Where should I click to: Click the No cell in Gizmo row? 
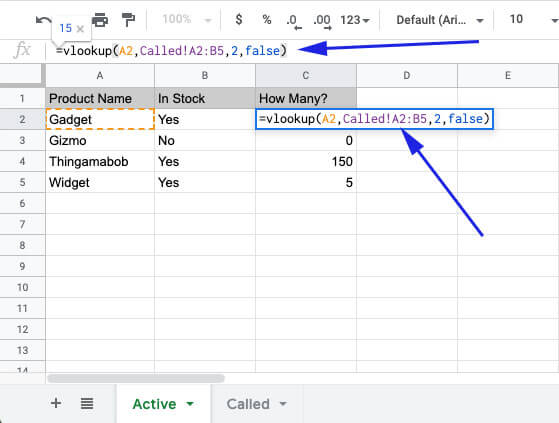205,140
